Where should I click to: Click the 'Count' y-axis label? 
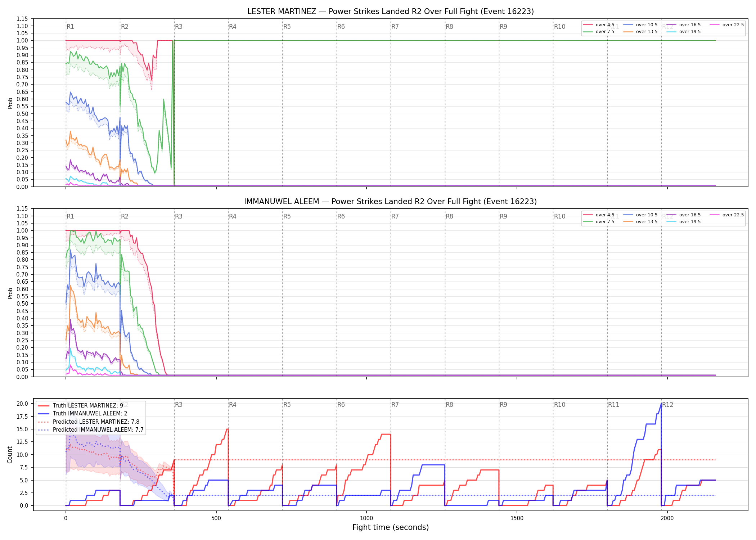[x=10, y=455]
